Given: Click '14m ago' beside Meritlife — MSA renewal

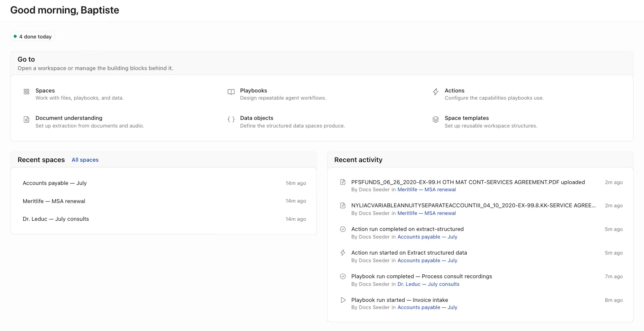Looking at the screenshot, I should pyautogui.click(x=296, y=201).
